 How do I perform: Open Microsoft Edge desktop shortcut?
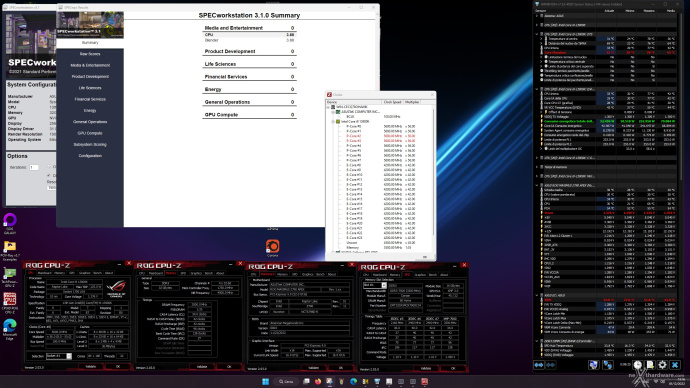[10, 329]
